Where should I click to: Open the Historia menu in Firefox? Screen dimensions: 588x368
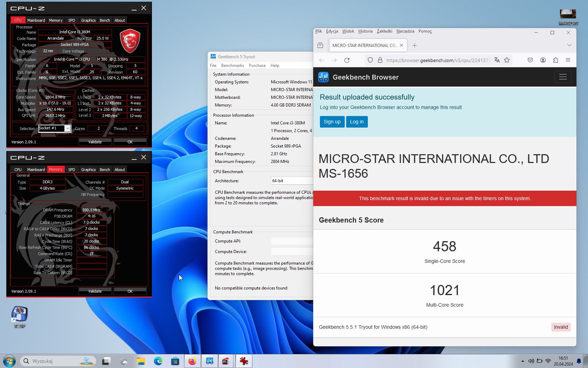pyautogui.click(x=365, y=31)
